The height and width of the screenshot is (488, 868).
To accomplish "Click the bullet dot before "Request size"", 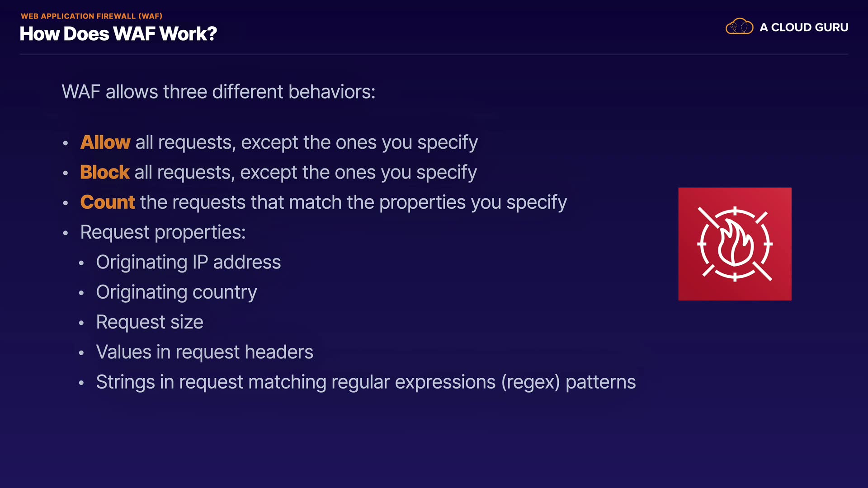I will pyautogui.click(x=81, y=323).
